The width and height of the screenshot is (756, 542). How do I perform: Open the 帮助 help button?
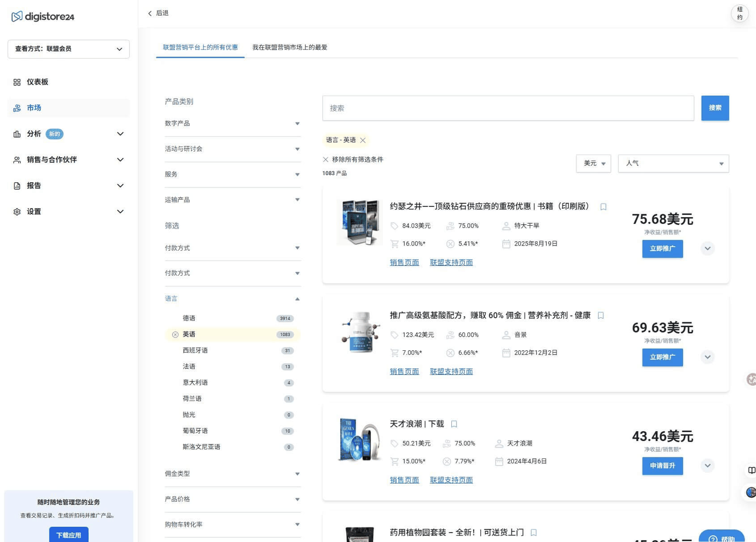722,537
